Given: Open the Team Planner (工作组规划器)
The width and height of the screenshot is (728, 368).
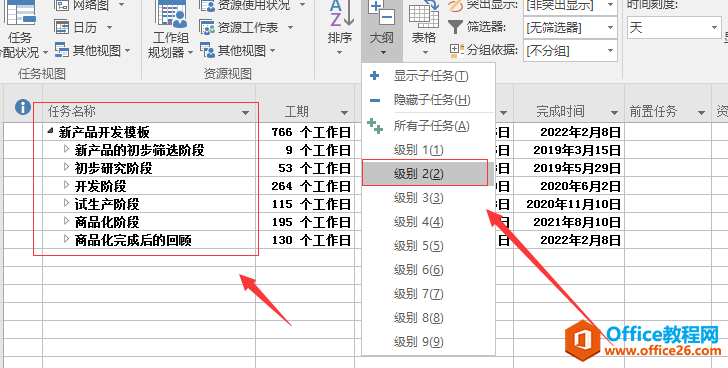Looking at the screenshot, I should tap(170, 30).
